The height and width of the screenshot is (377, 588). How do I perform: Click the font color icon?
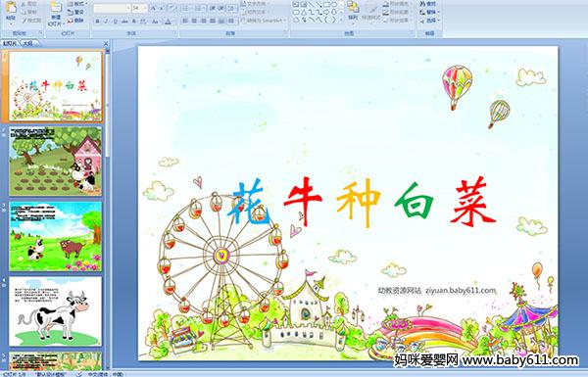pos(168,22)
